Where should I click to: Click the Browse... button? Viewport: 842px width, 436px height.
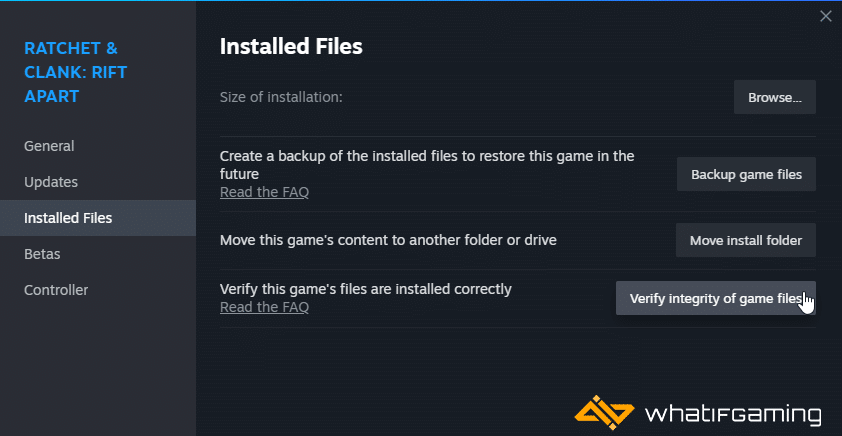(775, 97)
